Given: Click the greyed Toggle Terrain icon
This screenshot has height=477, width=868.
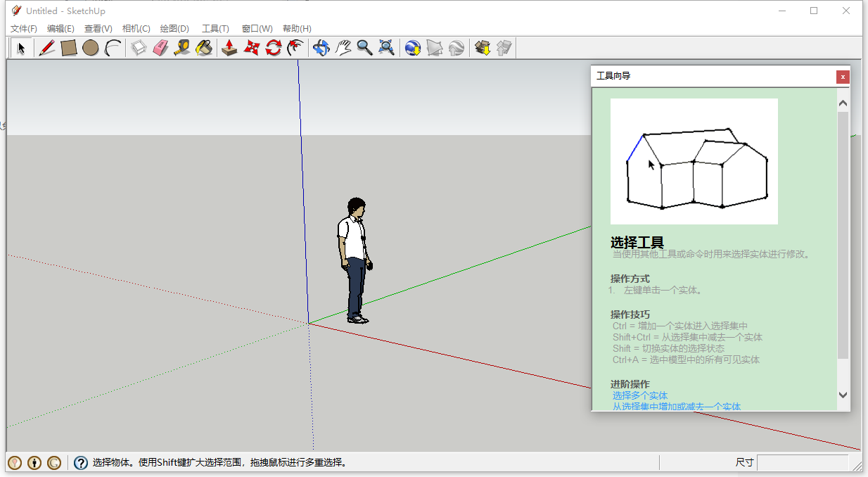Looking at the screenshot, I should [x=435, y=48].
